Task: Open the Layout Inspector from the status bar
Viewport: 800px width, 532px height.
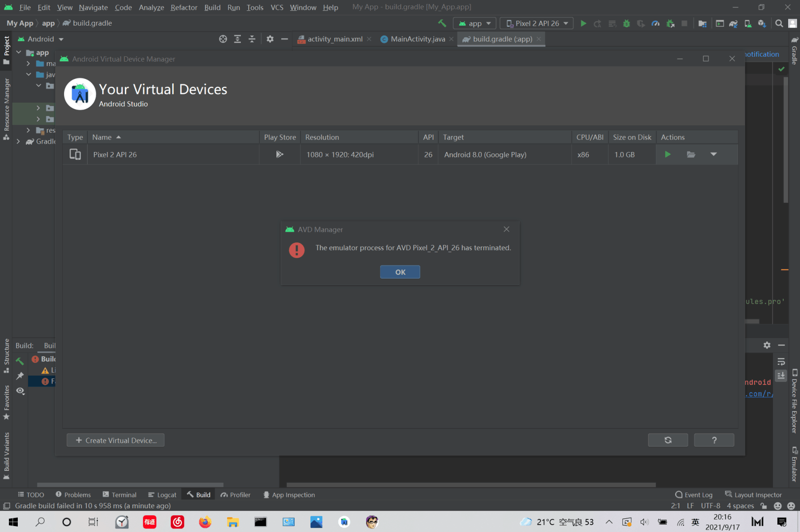Action: (754, 494)
